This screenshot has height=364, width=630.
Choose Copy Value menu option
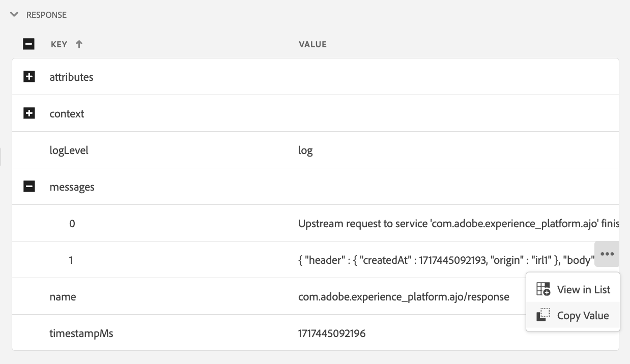coord(583,316)
